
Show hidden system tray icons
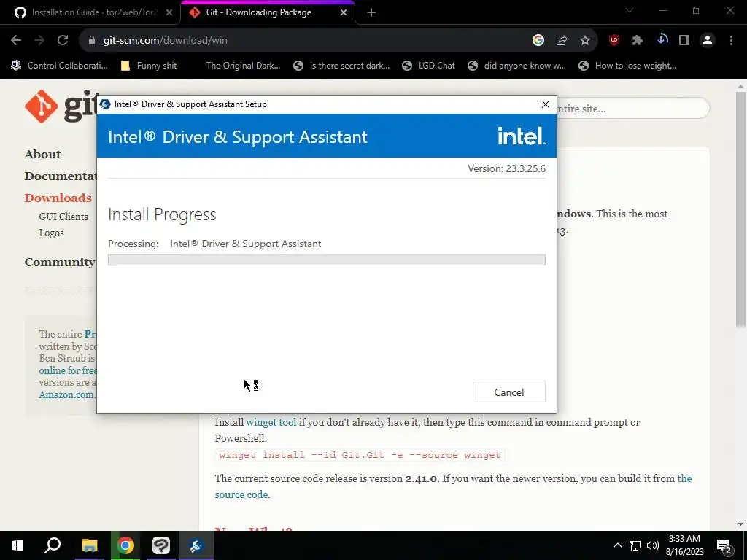pyautogui.click(x=617, y=545)
